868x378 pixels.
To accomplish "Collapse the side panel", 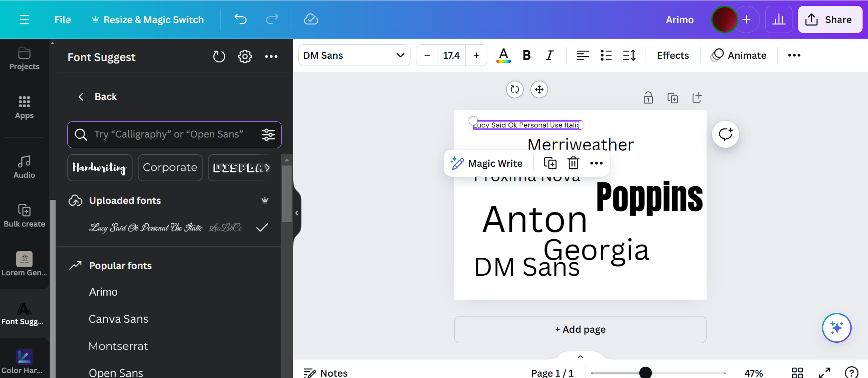I will coord(297,213).
